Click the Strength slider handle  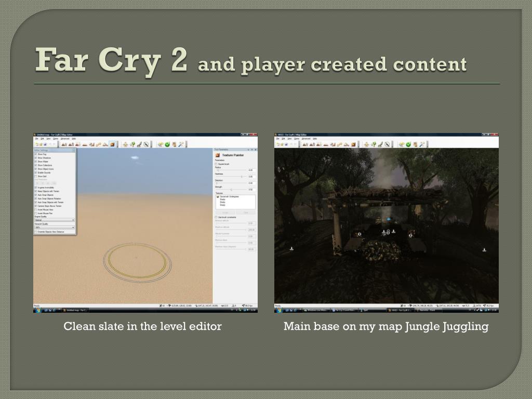pos(231,190)
